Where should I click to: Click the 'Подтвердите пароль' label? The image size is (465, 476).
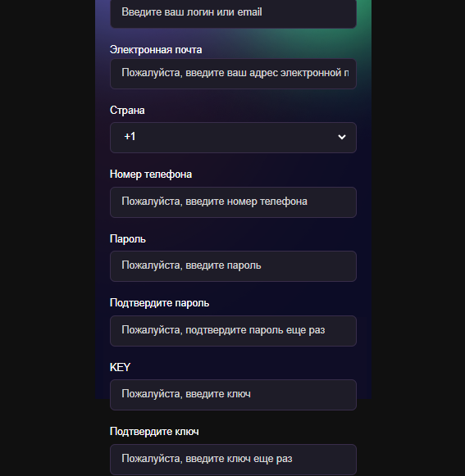[159, 303]
